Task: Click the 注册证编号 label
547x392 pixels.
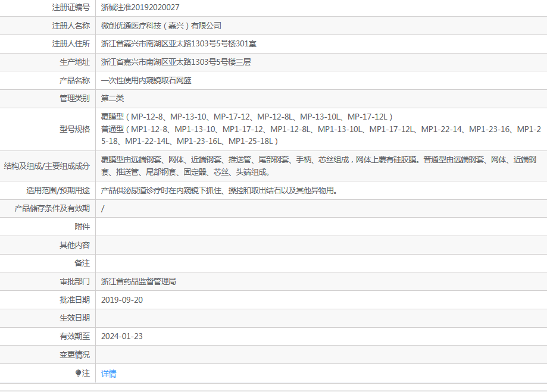Action: (71, 7)
